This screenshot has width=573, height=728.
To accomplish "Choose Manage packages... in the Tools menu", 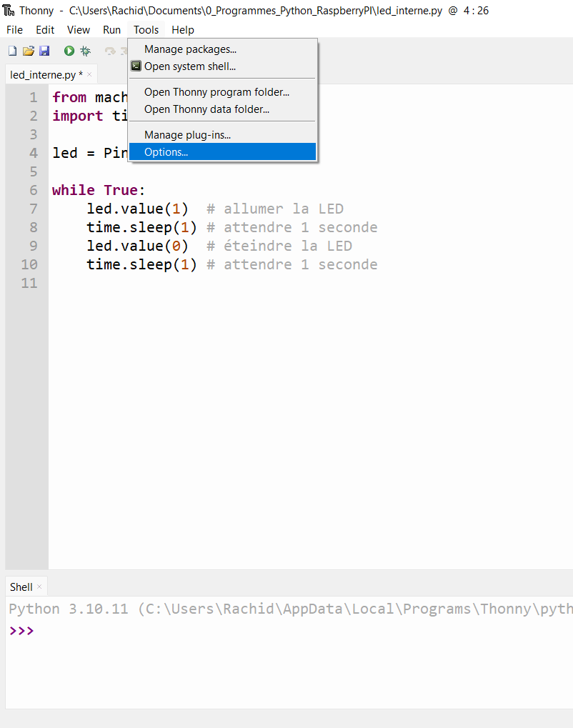I will [190, 49].
